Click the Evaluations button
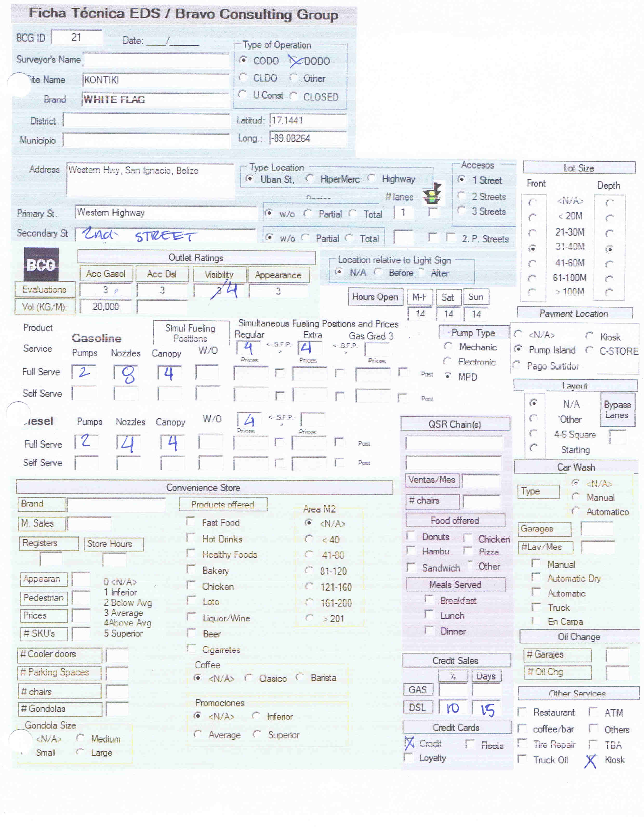The image size is (644, 839). [x=44, y=289]
